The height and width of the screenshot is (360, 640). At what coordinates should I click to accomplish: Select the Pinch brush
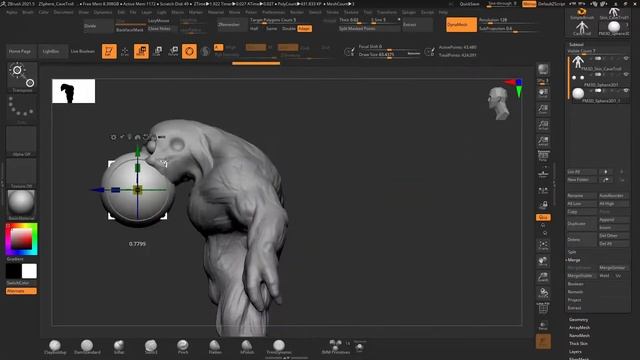183,347
